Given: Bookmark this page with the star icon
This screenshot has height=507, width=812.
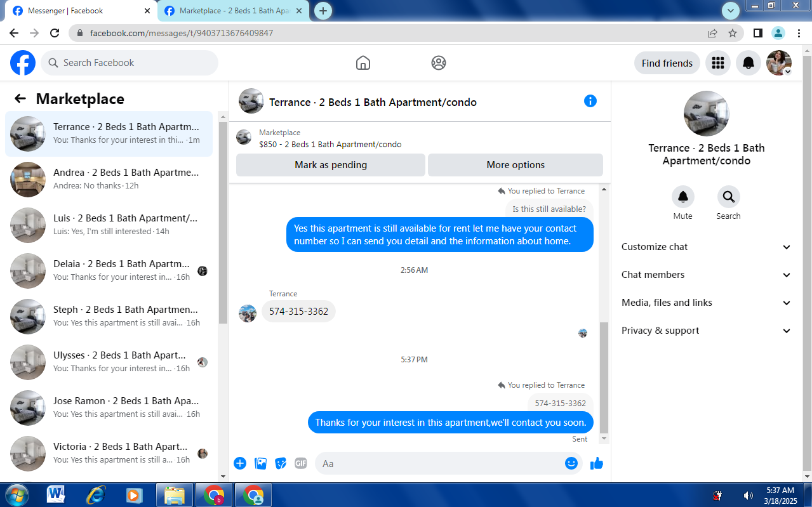Looking at the screenshot, I should (x=733, y=33).
